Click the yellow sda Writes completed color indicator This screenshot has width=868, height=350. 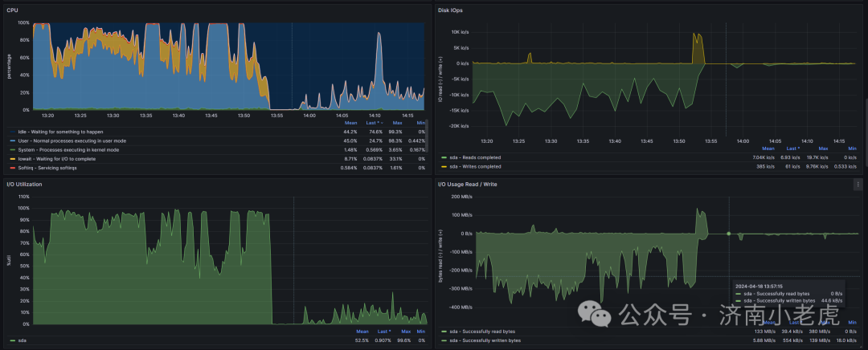pos(444,166)
